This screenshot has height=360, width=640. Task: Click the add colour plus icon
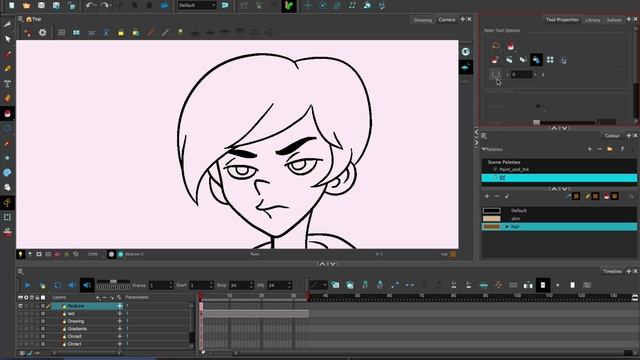(487, 196)
